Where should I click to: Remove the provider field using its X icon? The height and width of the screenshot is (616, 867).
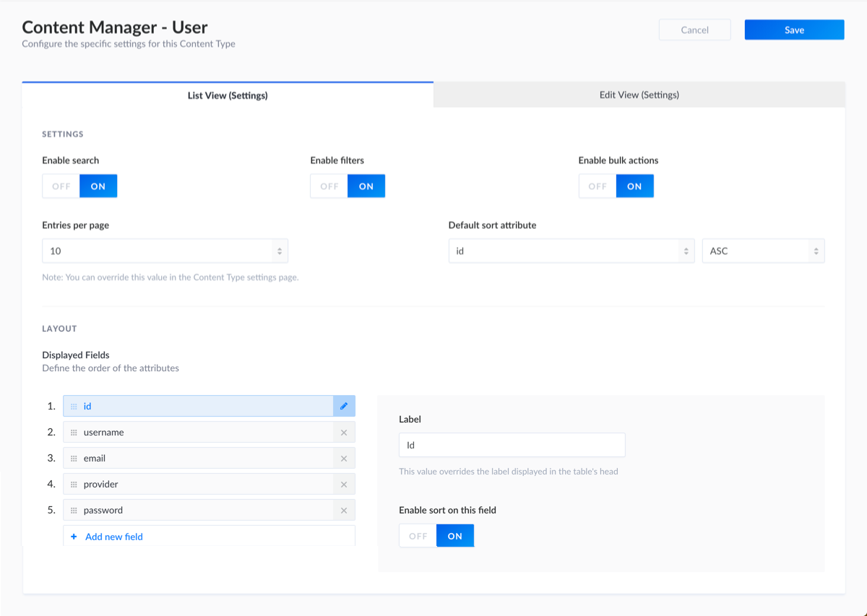(344, 484)
